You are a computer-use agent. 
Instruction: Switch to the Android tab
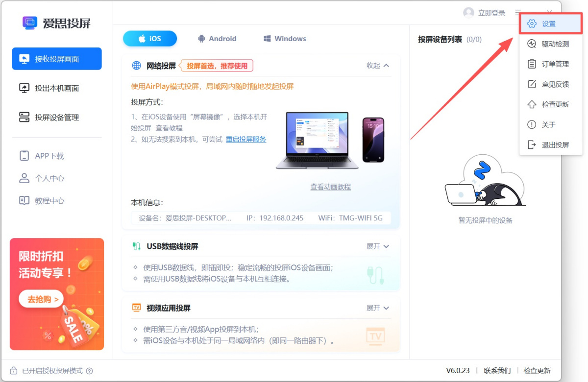217,38
